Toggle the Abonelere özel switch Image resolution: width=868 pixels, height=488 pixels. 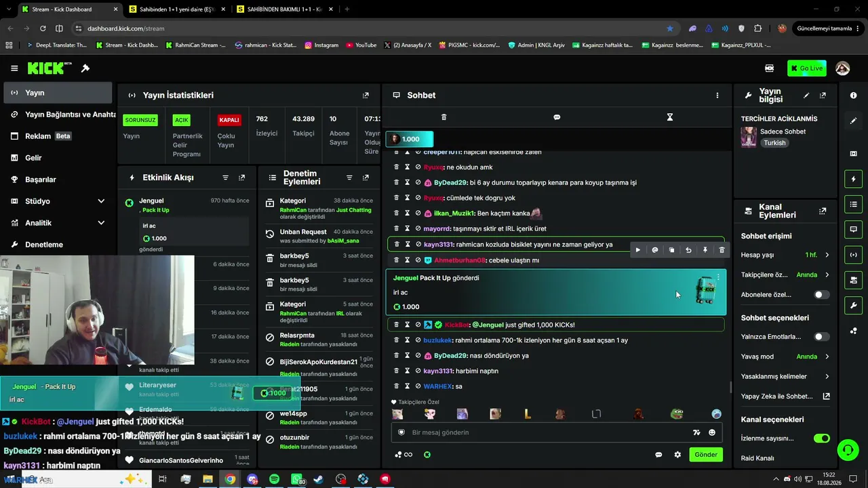click(x=821, y=295)
